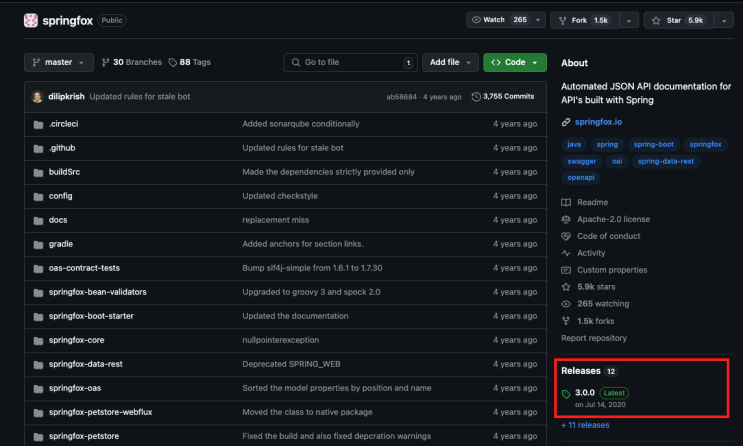Select the oai topic tag
This screenshot has width=743, height=446.
click(617, 162)
